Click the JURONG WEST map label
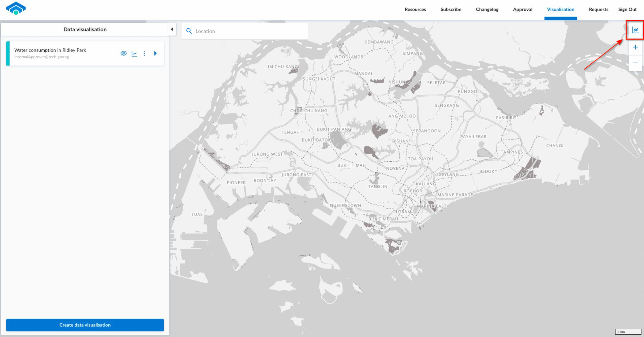644x337 pixels. click(267, 154)
